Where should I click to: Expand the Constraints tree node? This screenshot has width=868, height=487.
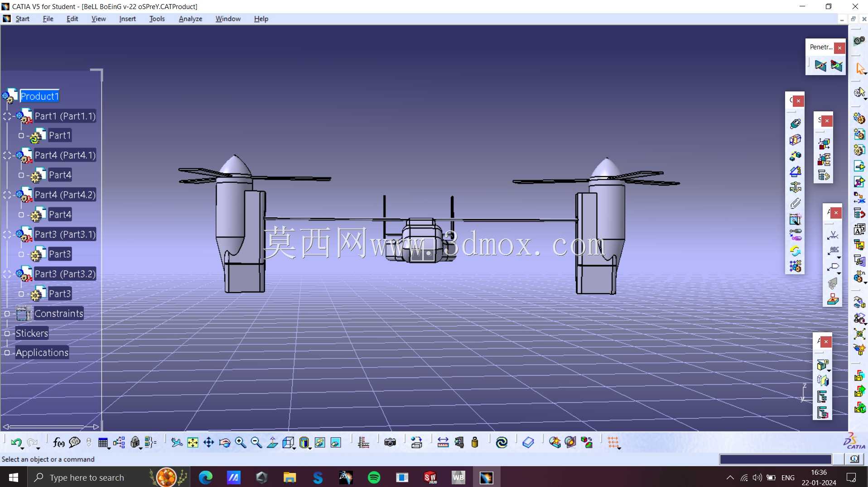coord(7,314)
